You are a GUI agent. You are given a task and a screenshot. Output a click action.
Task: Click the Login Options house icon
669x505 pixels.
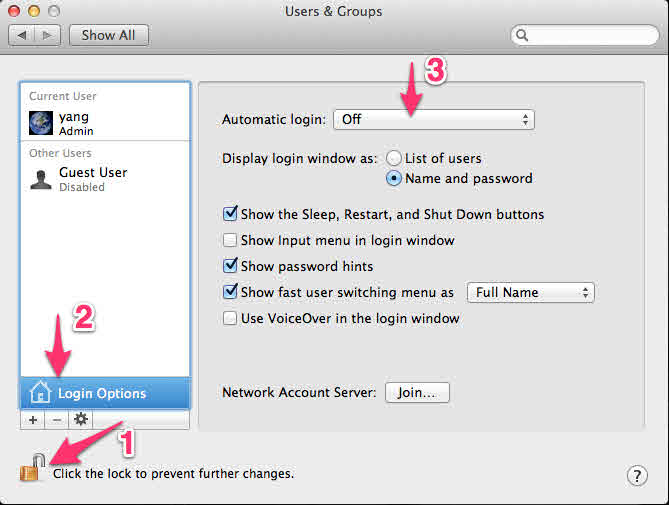click(x=41, y=392)
